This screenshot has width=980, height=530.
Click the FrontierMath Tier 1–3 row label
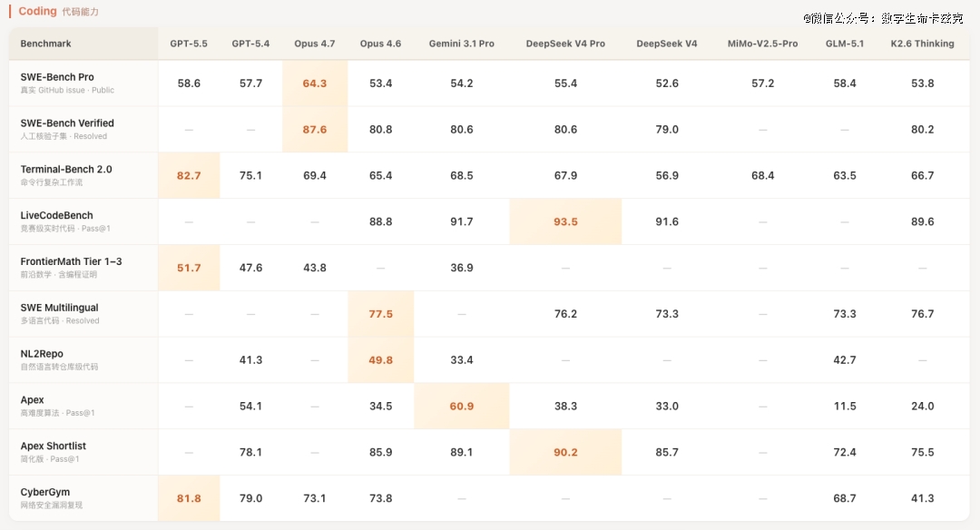[x=72, y=261]
